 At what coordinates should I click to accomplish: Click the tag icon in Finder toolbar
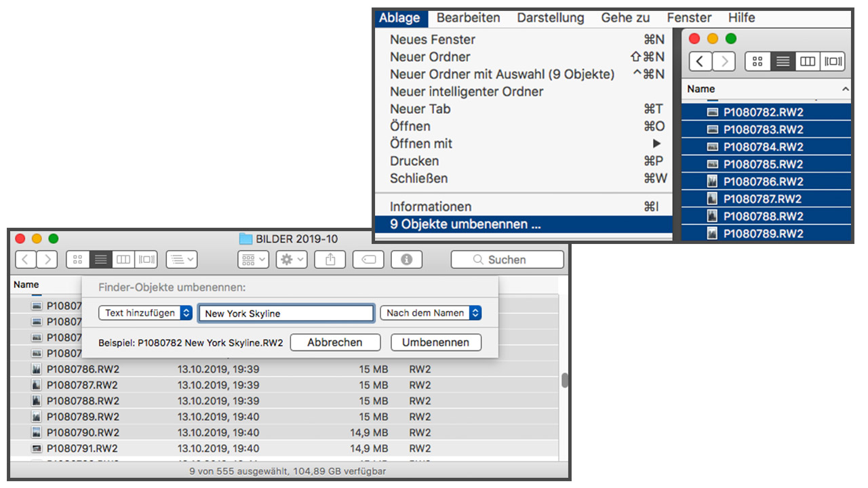[368, 260]
